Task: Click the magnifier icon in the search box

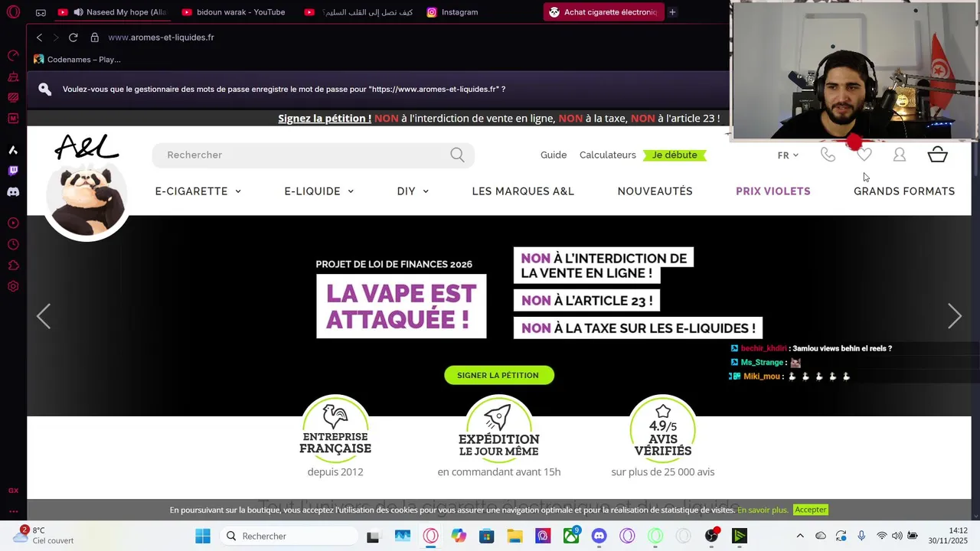Action: pyautogui.click(x=457, y=155)
